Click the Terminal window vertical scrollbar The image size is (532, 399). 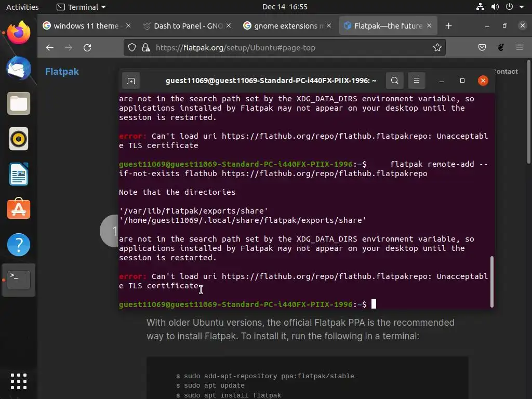pyautogui.click(x=492, y=282)
